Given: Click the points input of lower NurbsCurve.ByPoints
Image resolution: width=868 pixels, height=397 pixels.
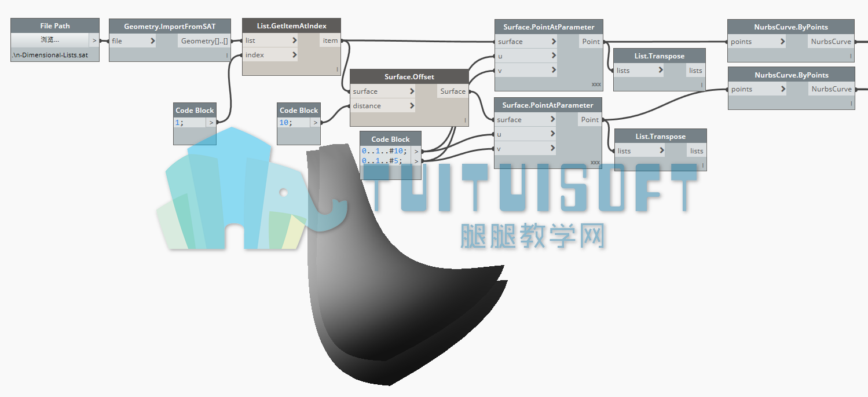Looking at the screenshot, I should pyautogui.click(x=757, y=89).
